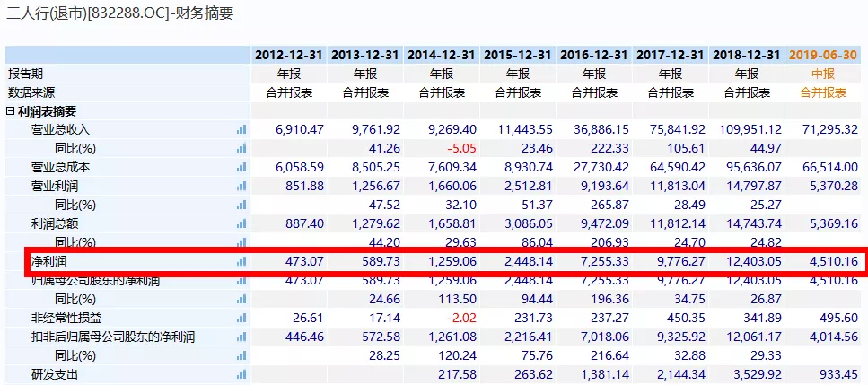
Task: Select the 2014-12-31 column header
Action: pyautogui.click(x=442, y=56)
